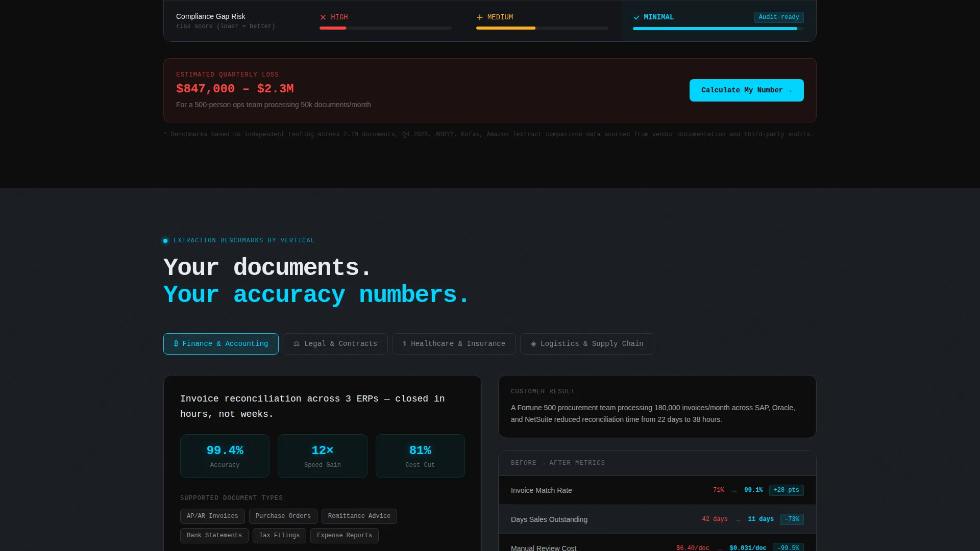This screenshot has height=551, width=980.
Task: Click the BEFORE → AFTER METRICS heading
Action: tap(558, 463)
